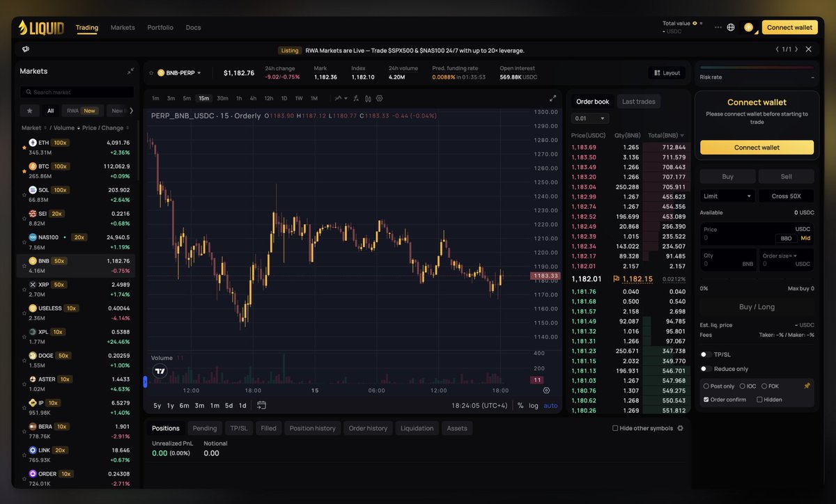Click the order size percentage slider
This screenshot has height=504, width=836.
[757, 280]
